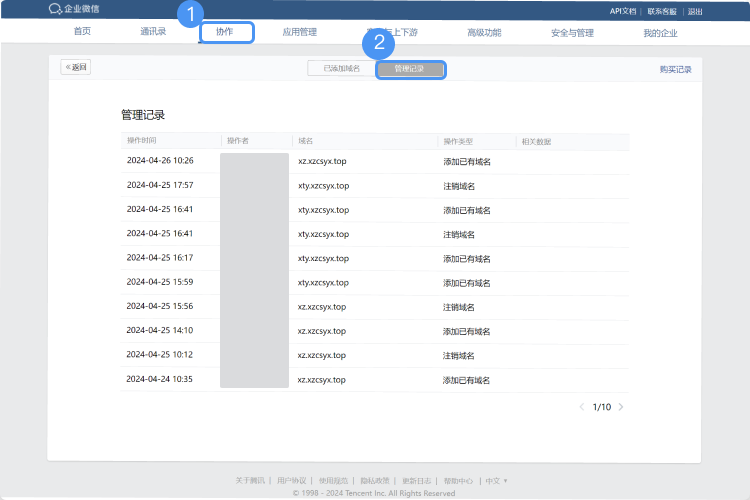Image resolution: width=750 pixels, height=500 pixels.
Task: Open 高级功能 navigation item
Action: click(484, 33)
